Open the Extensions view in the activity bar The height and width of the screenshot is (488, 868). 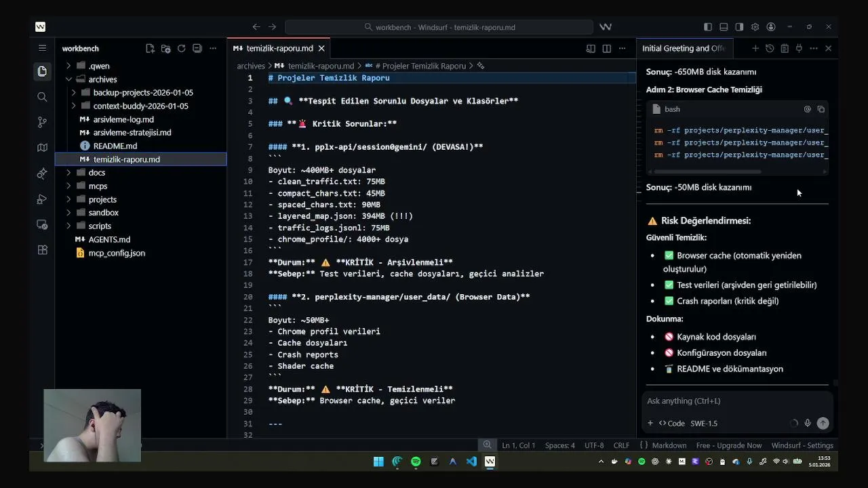[42, 249]
